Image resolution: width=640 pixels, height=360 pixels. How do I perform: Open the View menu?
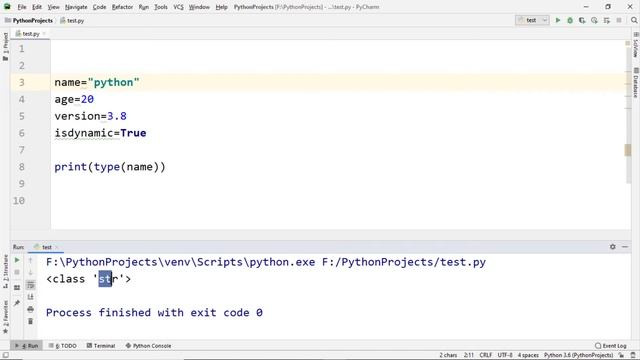[x=53, y=7]
